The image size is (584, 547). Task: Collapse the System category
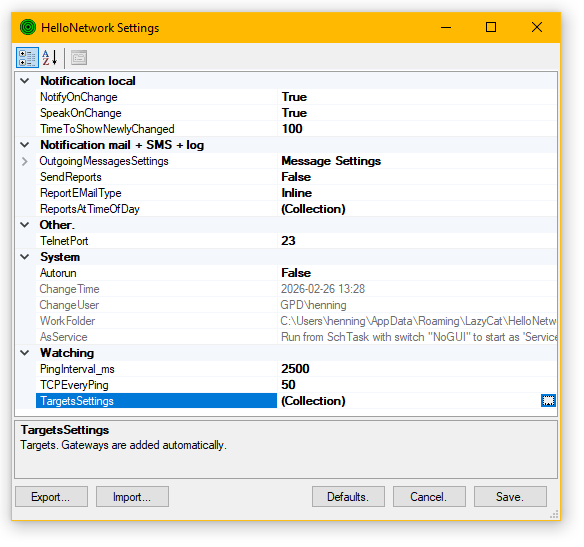click(x=25, y=257)
